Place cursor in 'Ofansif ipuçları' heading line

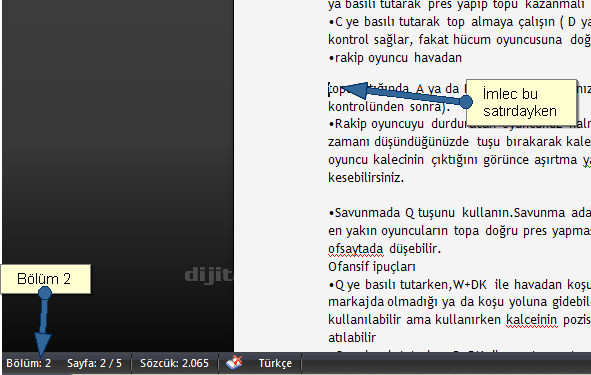[x=372, y=267]
